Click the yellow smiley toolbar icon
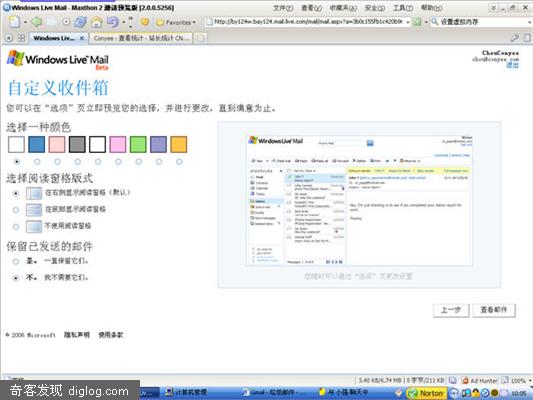This screenshot has height=400, width=533. (x=145, y=22)
